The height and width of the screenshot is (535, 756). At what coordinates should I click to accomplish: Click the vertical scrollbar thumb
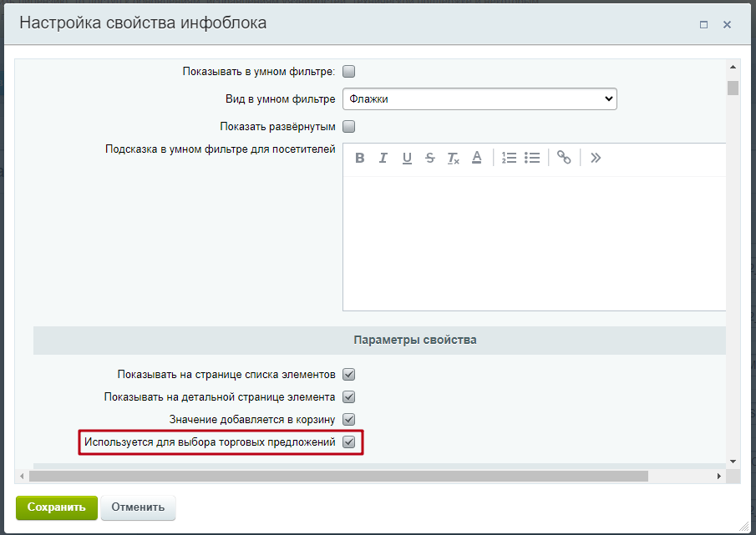[x=733, y=88]
